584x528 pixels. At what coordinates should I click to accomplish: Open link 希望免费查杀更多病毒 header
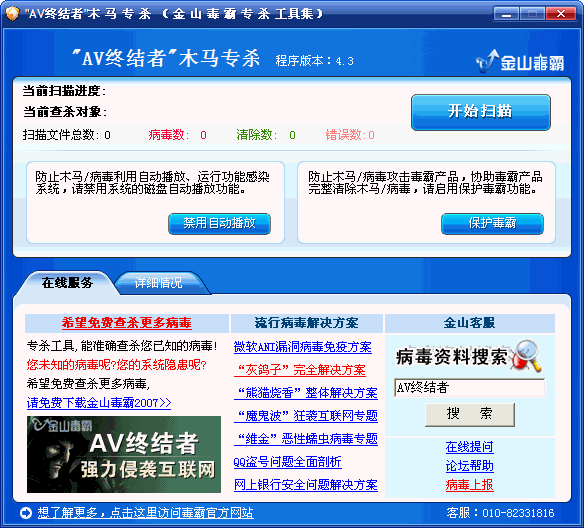click(127, 323)
